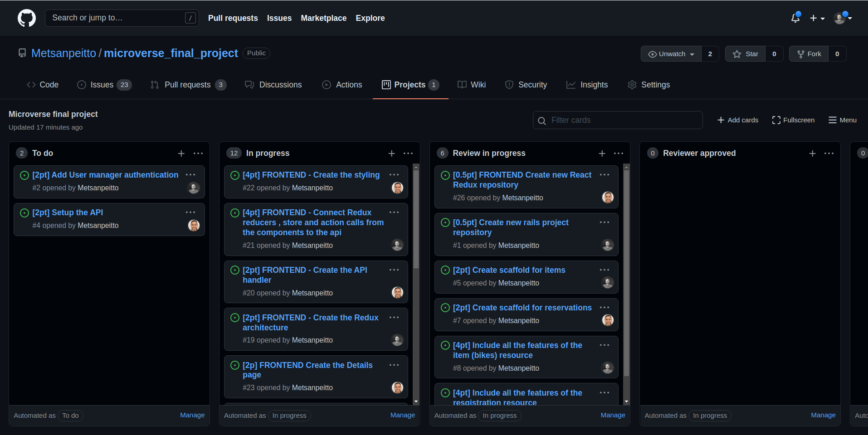Click assignee avatar on Create the styling card
868x435 pixels.
397,188
